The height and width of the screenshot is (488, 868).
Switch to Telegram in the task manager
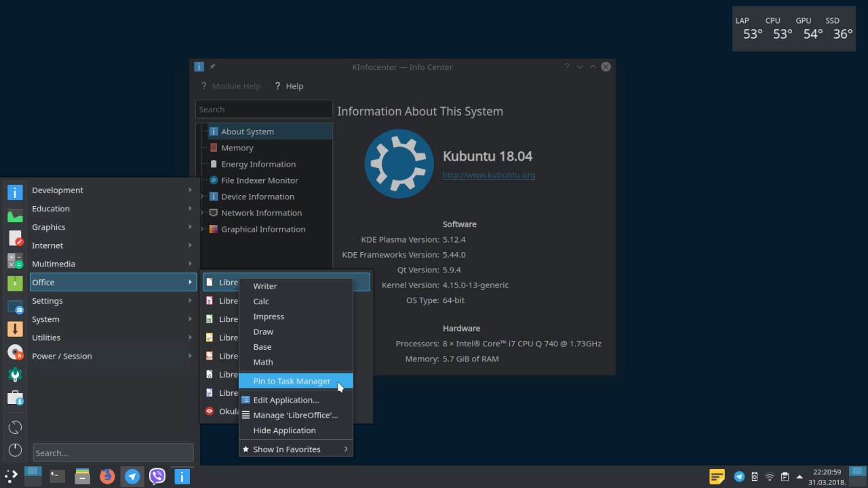132,476
